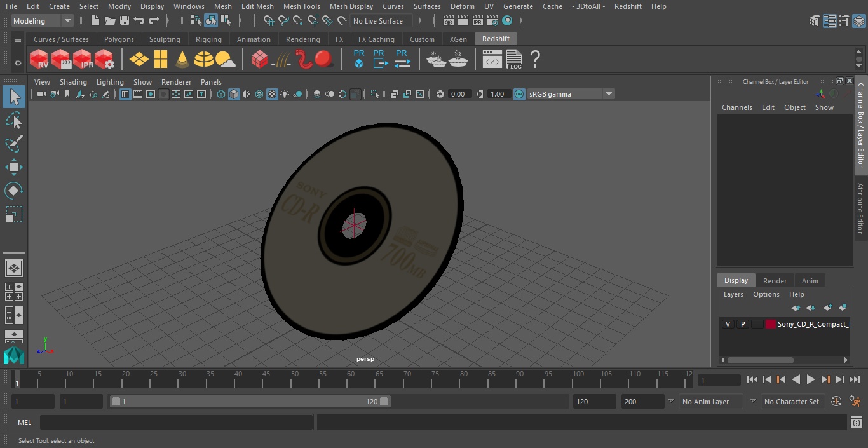Create Redshift sun and sky light
Screen dimensions: 868x448
click(x=225, y=60)
